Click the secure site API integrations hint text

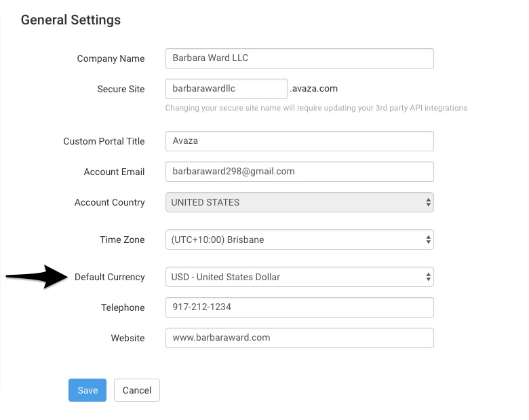click(x=316, y=108)
